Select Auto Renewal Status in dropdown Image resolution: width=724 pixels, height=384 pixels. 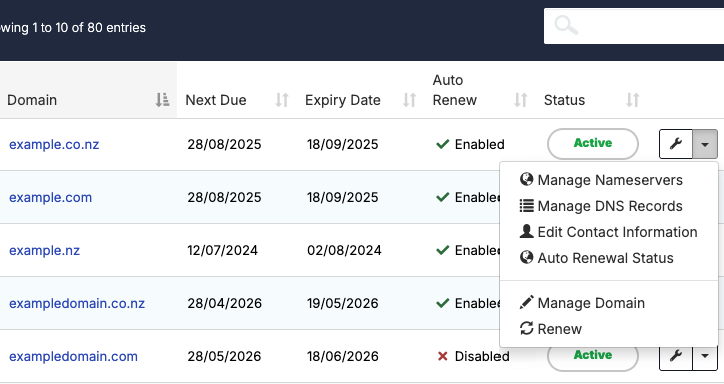[x=596, y=258]
